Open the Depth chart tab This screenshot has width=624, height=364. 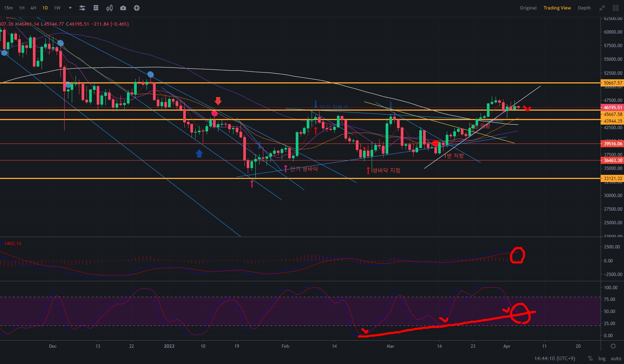584,8
